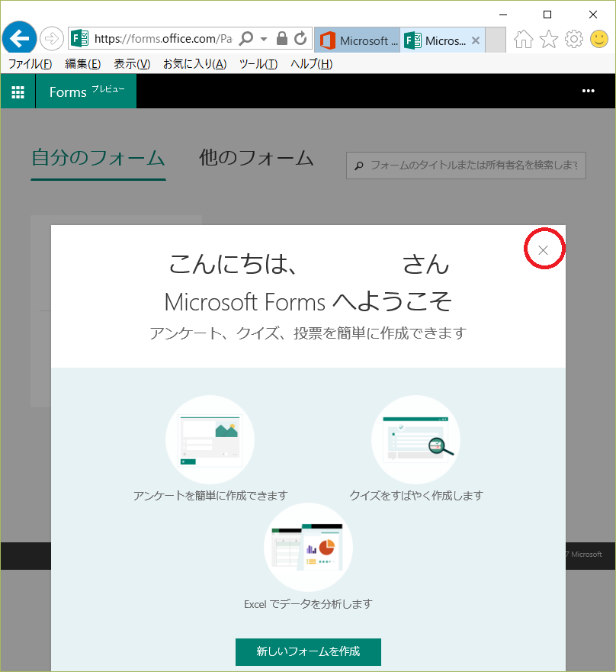Screen dimensions: 616x672
Task: Click the Excel data analysis illustration
Action: 309,547
